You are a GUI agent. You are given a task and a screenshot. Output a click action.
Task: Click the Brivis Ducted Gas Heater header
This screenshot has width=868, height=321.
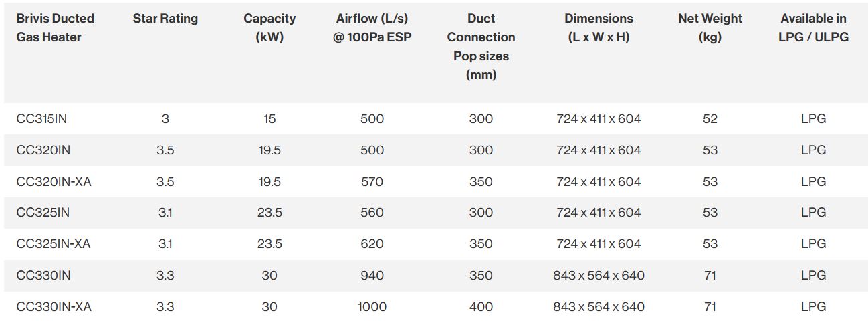(55, 28)
